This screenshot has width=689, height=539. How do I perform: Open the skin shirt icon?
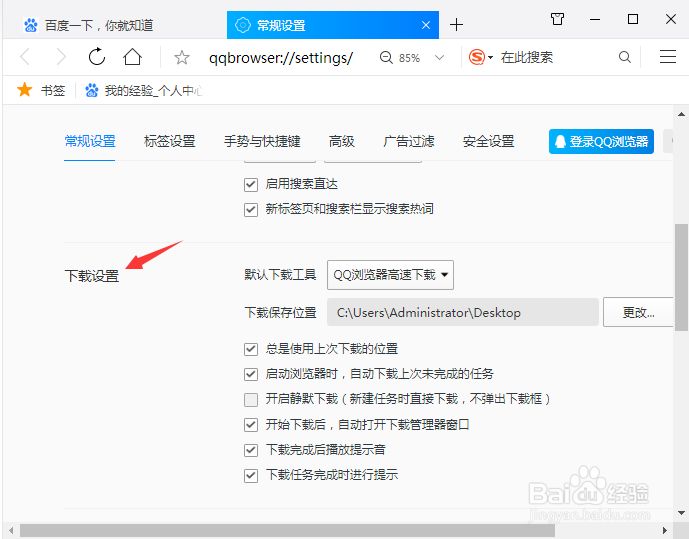tap(557, 19)
